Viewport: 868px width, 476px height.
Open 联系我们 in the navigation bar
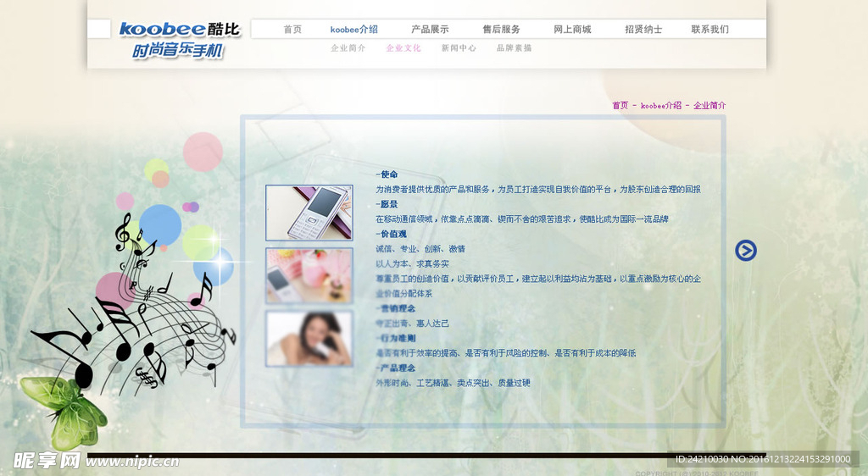click(x=709, y=30)
